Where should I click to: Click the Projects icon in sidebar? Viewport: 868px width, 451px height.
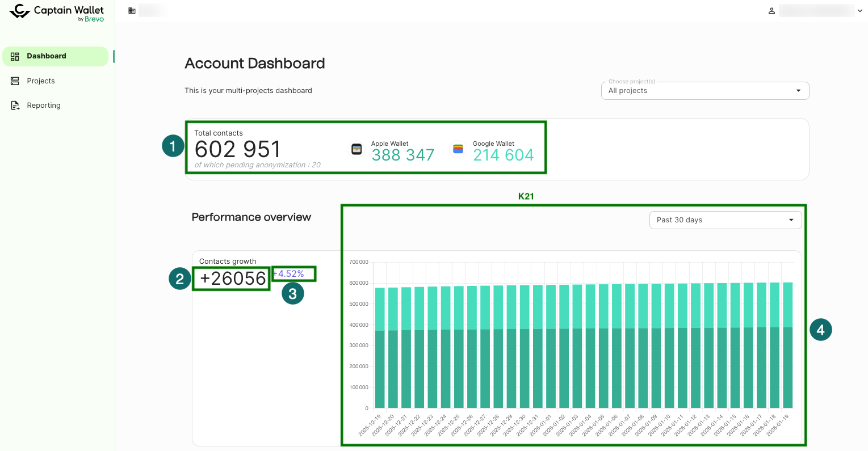pos(15,81)
